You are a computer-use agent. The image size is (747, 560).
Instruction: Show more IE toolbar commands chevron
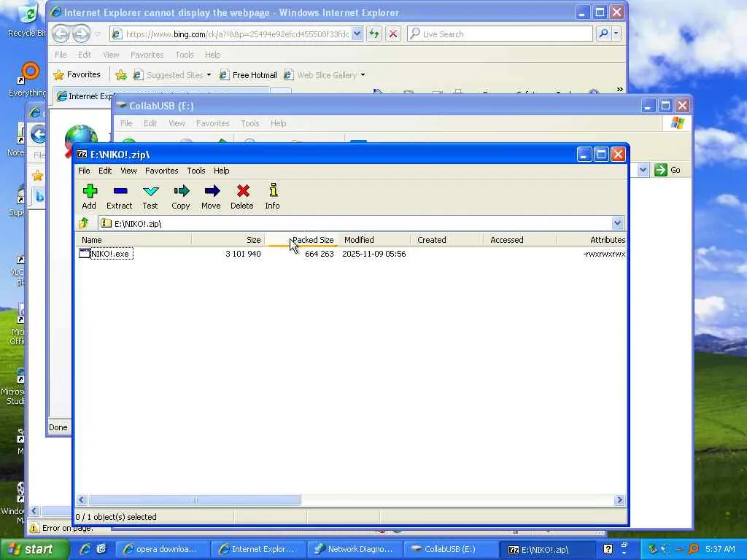(619, 89)
